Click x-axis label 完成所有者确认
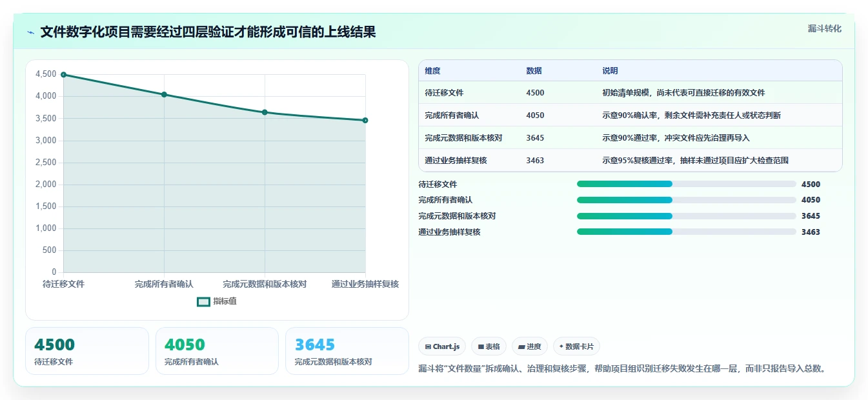The height and width of the screenshot is (400, 868). [x=164, y=284]
